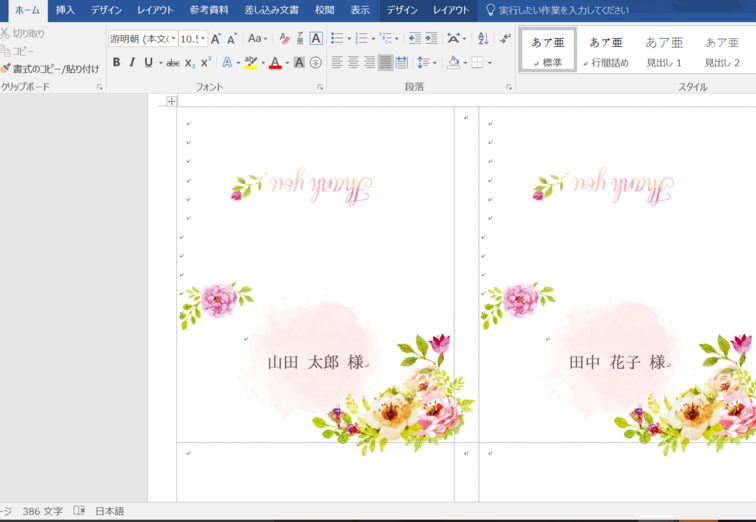Expand the borders dropdown arrow
Screen dimensions: 756x522
click(x=489, y=63)
